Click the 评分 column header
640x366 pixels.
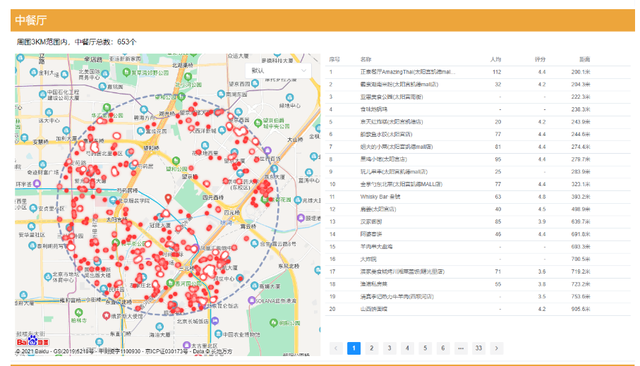pyautogui.click(x=540, y=60)
